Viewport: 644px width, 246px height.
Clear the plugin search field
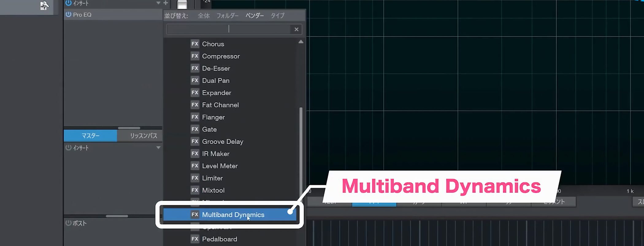click(296, 29)
